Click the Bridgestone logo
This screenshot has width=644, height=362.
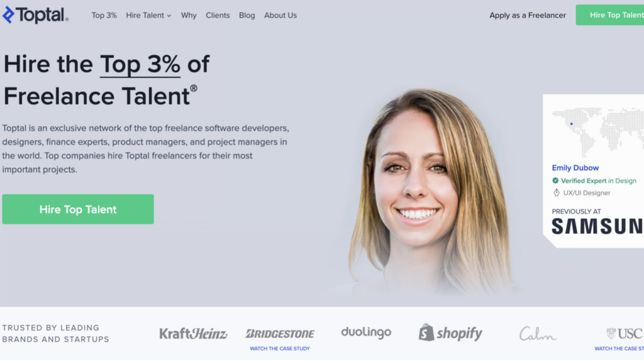pyautogui.click(x=280, y=334)
